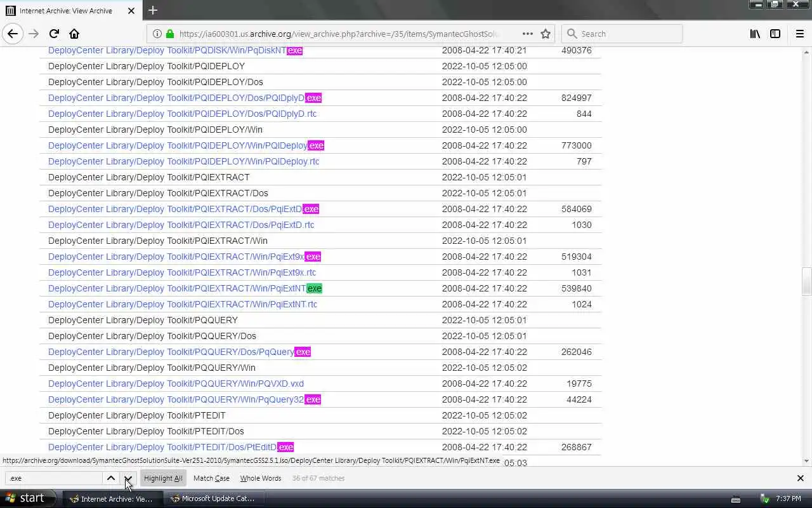
Task: Open PQIDplyD.exe file link
Action: pos(185,98)
